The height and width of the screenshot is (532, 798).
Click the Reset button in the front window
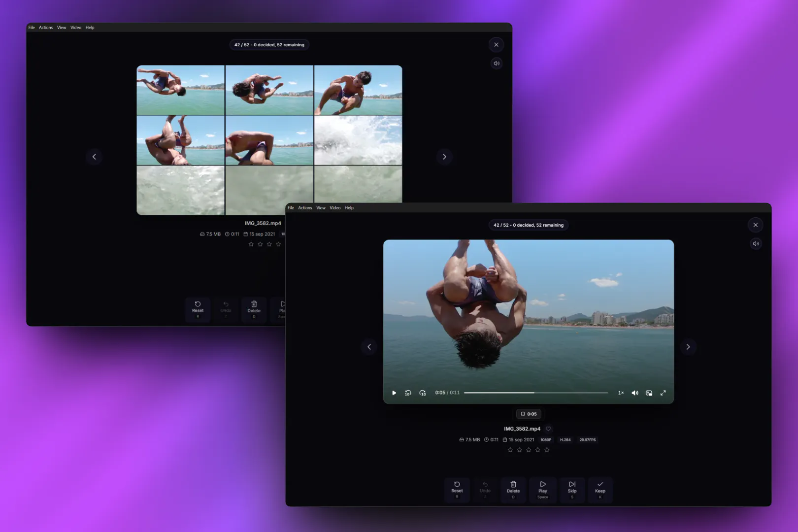pos(457,490)
